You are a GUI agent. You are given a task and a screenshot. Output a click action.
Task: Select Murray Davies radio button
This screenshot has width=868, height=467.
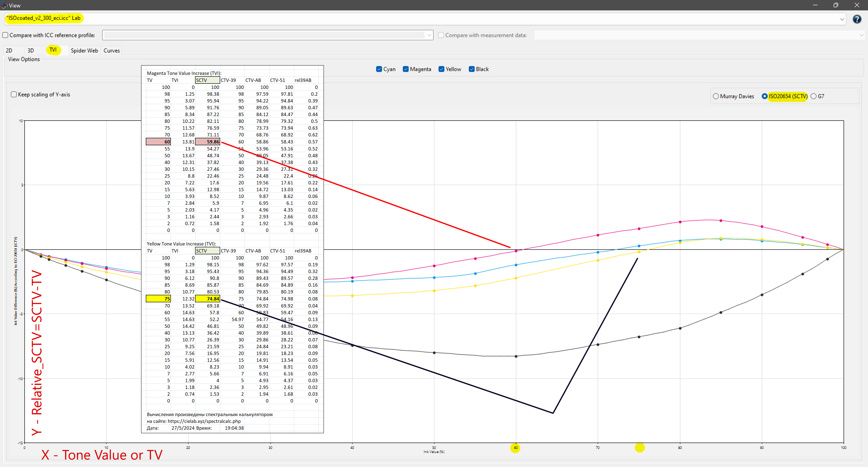coord(716,96)
